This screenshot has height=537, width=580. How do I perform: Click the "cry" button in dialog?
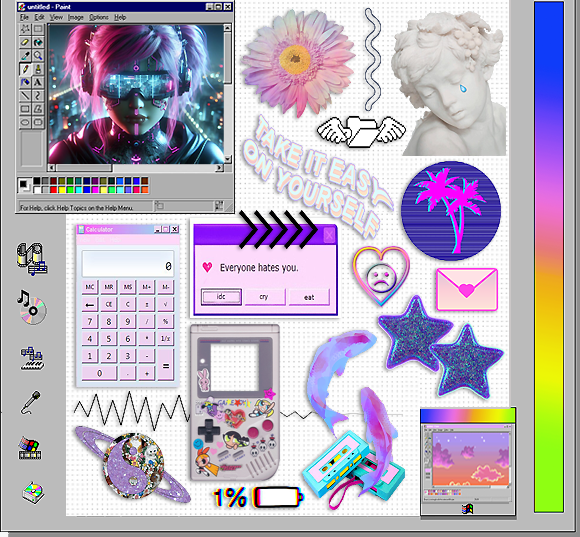coord(264,297)
